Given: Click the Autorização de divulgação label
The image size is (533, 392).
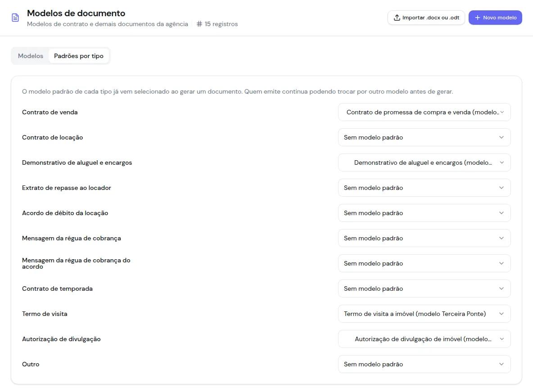Looking at the screenshot, I should tap(61, 338).
